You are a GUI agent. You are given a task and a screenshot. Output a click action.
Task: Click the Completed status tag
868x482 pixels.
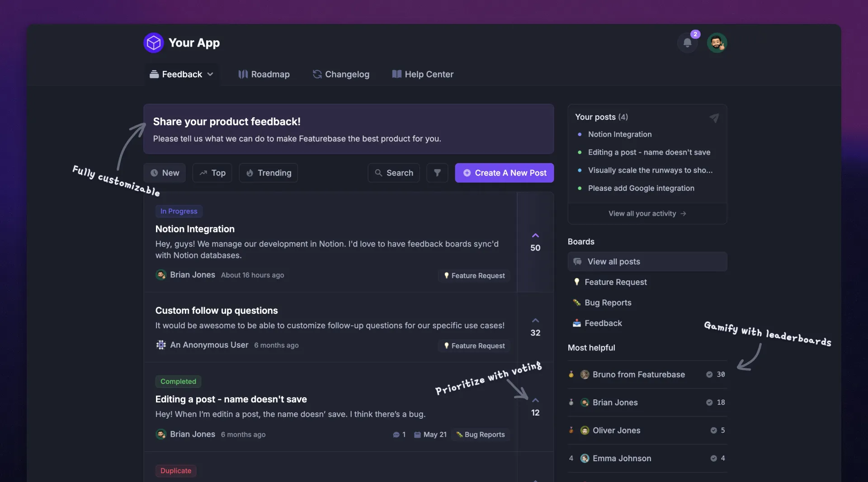178,382
